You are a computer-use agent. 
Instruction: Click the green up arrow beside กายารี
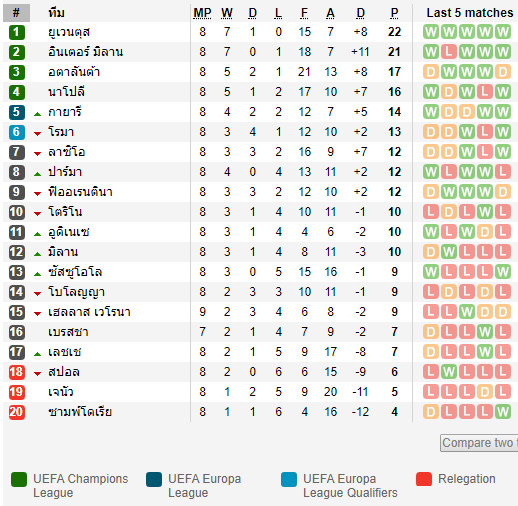coord(37,114)
